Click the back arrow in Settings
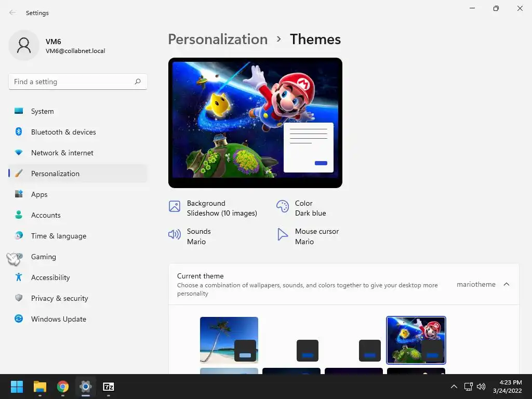532x399 pixels. coord(12,12)
